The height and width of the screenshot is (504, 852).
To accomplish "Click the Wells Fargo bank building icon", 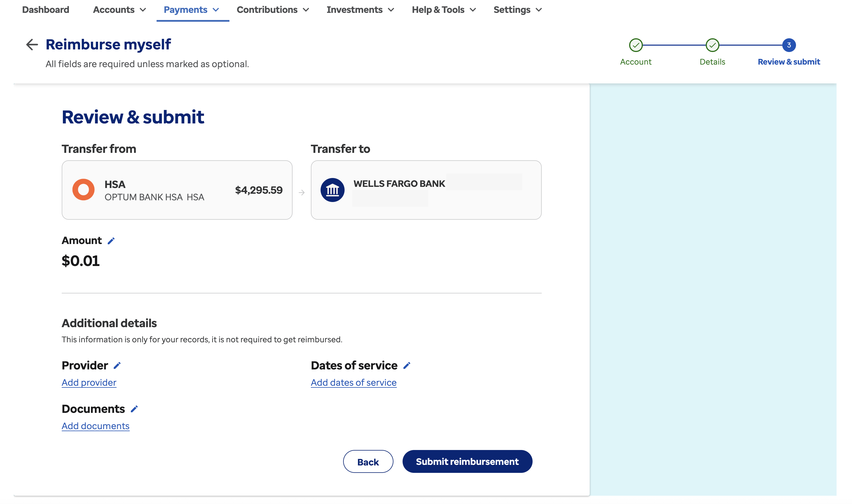I will pyautogui.click(x=333, y=190).
